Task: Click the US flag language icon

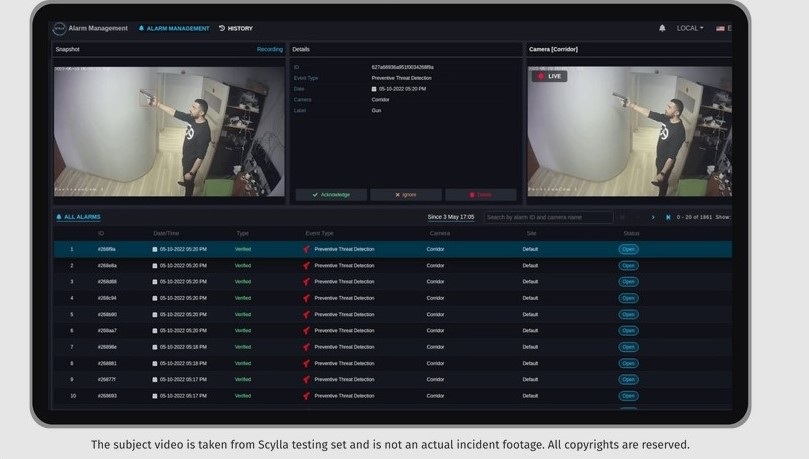Action: [720, 28]
